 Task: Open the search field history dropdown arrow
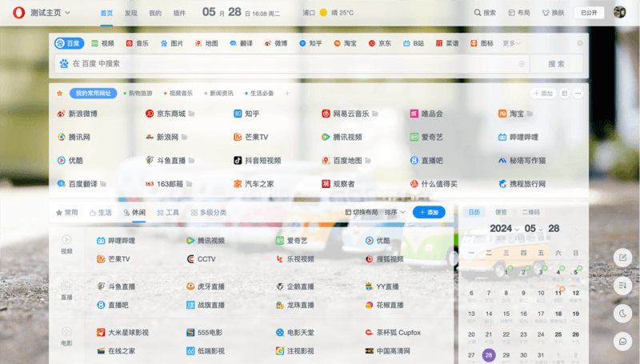tap(522, 64)
